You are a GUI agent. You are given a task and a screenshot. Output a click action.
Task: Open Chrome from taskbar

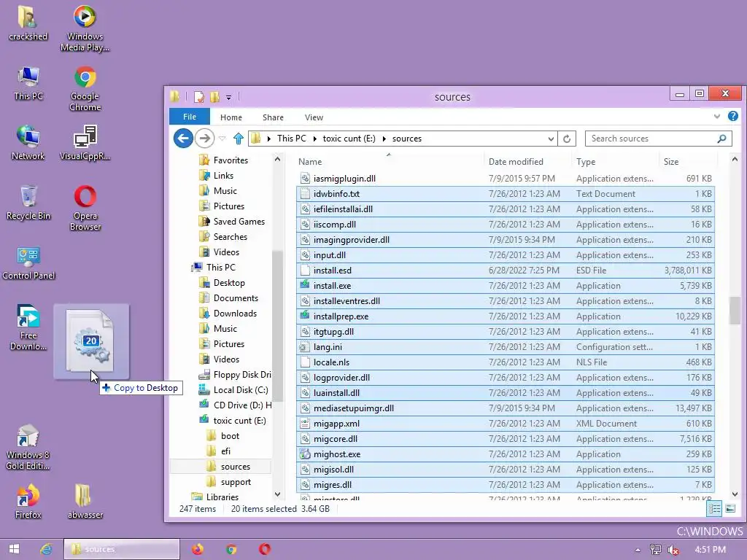231,549
